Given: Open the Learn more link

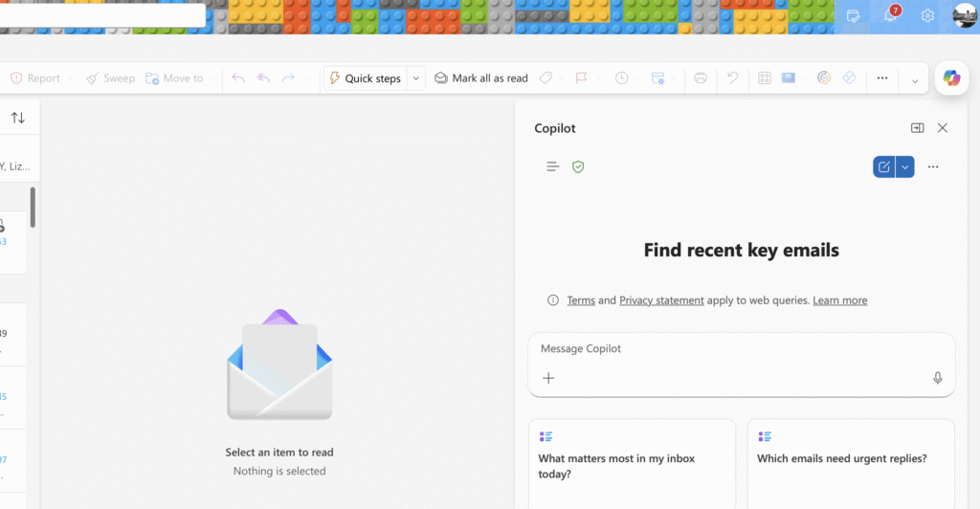Looking at the screenshot, I should point(840,300).
